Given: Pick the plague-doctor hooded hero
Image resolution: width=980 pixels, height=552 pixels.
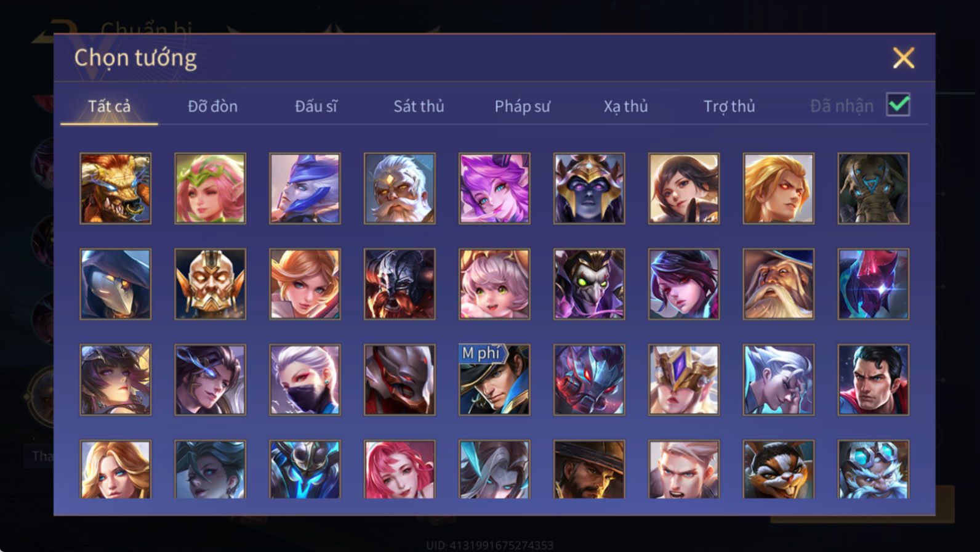Looking at the screenshot, I should (115, 284).
